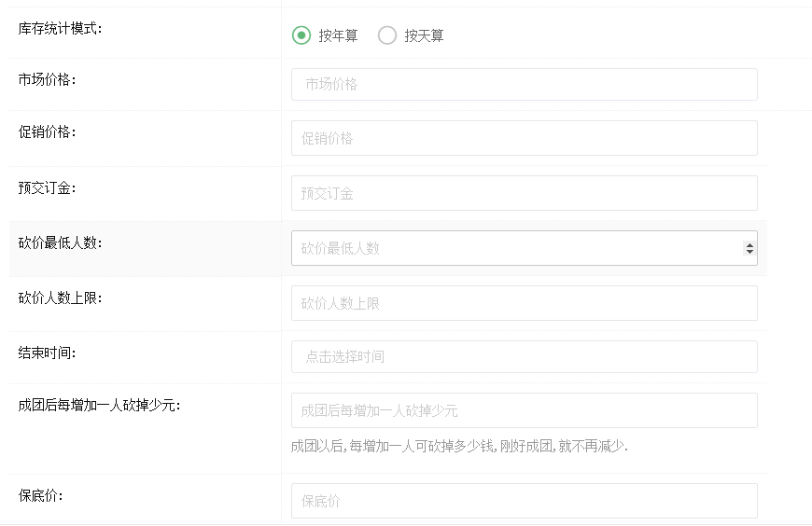This screenshot has width=812, height=526.
Task: Increase 砍价最低人数 with the up arrow
Action: [749, 244]
